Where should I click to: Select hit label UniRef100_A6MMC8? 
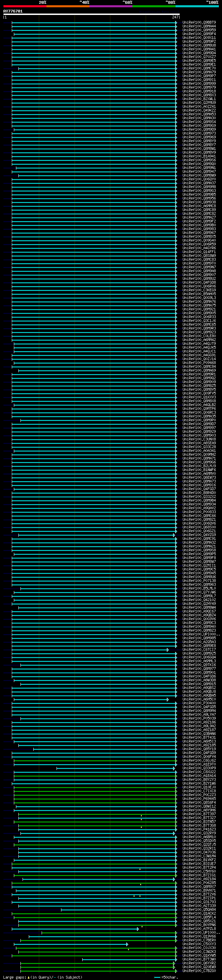click(x=199, y=206)
